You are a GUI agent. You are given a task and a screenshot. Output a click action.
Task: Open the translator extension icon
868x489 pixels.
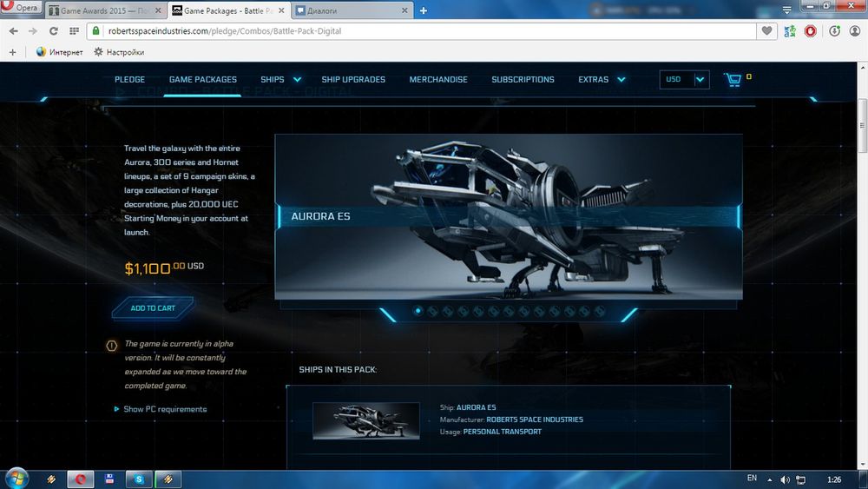[x=790, y=31]
